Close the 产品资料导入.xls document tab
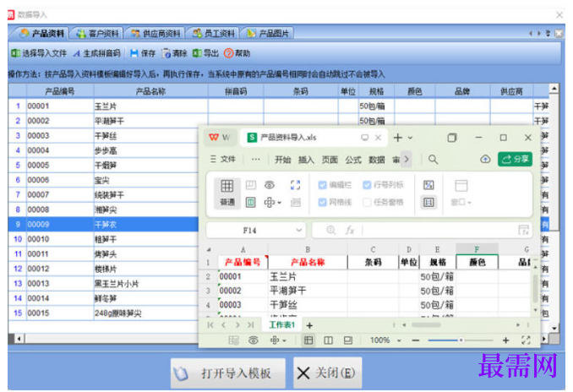Screen dimensions: 573x392 click(379, 138)
